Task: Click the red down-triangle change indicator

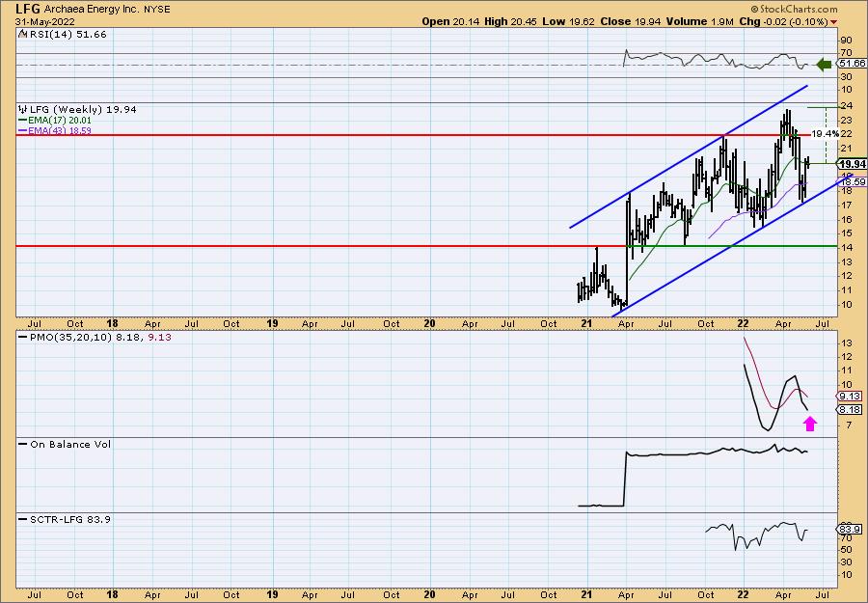Action: (833, 22)
